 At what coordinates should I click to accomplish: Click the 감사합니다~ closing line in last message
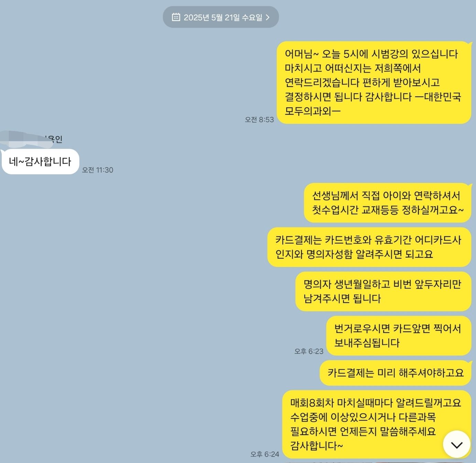tap(316, 446)
